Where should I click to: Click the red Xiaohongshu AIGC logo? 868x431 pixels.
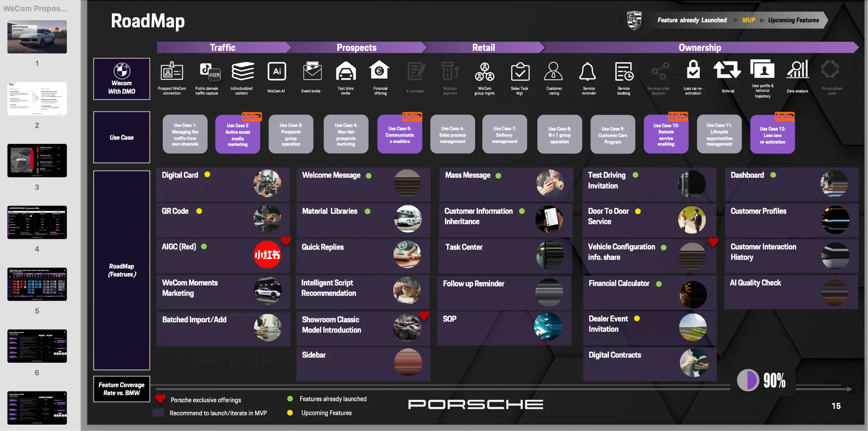(267, 255)
